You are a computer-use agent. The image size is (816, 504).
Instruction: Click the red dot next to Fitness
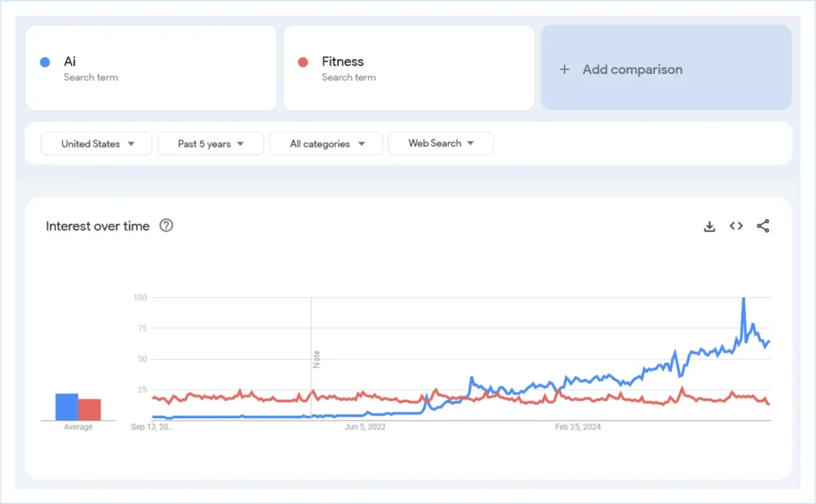tap(304, 61)
